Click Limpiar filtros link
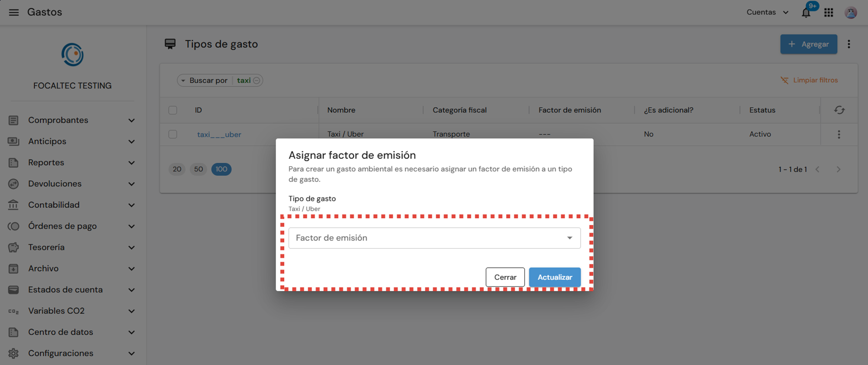This screenshot has width=868, height=365. coord(809,80)
